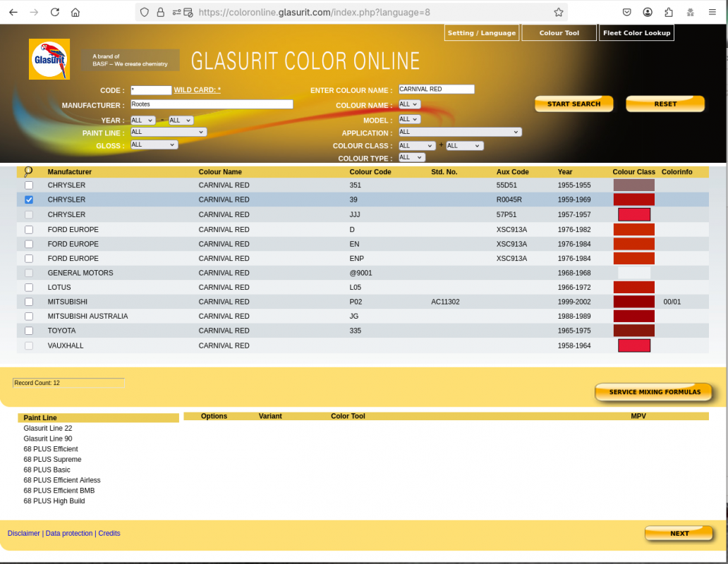Open the Colour Tool tab
This screenshot has height=564, width=728.
pos(559,33)
